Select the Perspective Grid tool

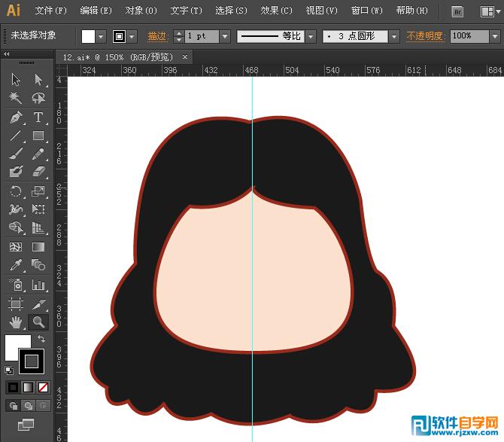click(x=38, y=227)
